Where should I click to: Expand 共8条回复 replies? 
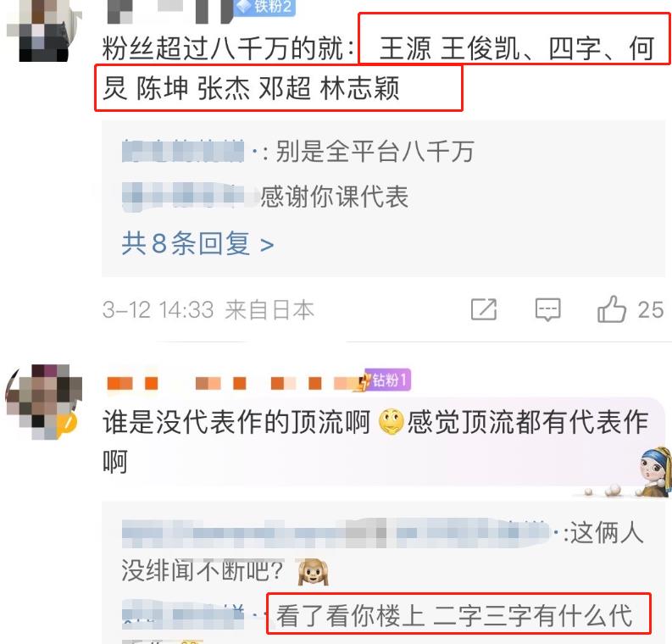tap(197, 243)
